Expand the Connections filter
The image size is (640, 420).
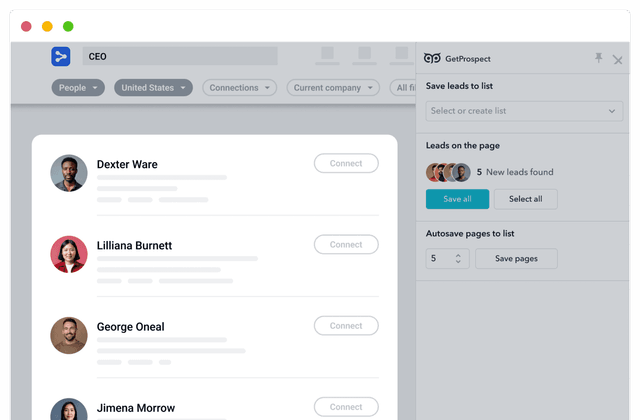point(240,88)
